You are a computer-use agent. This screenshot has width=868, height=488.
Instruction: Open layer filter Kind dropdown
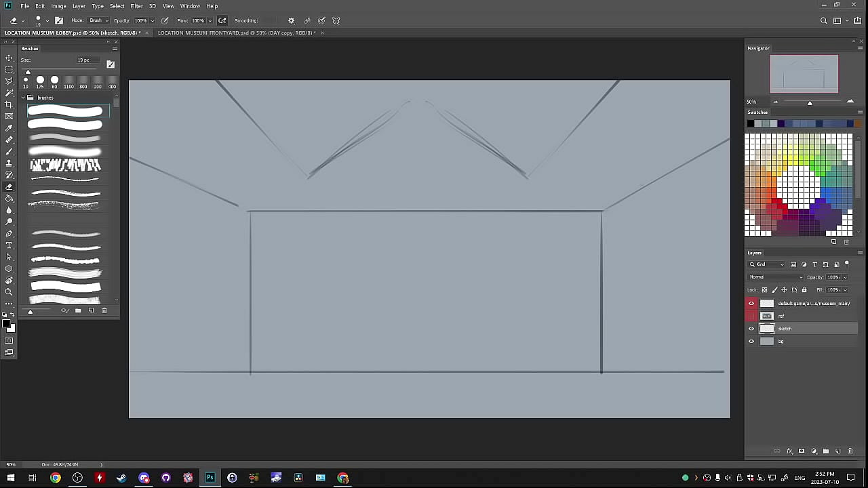[x=767, y=264]
